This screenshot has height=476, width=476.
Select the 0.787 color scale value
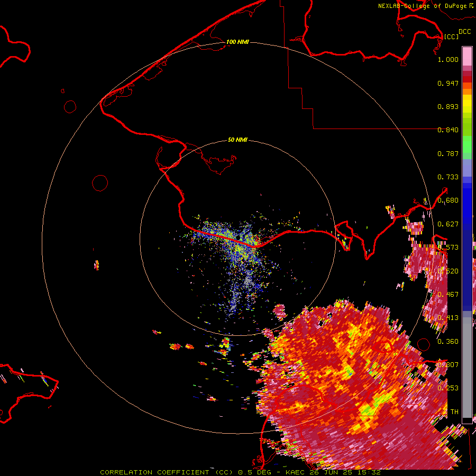point(448,153)
